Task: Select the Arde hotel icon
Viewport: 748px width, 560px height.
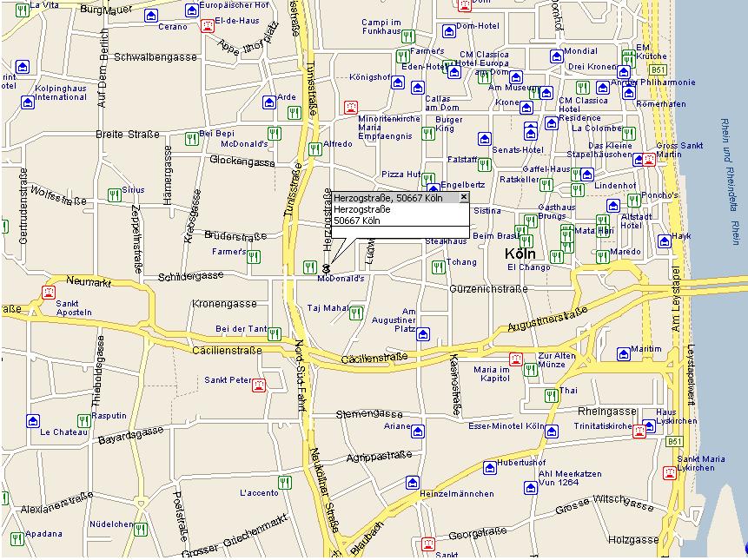Action: coord(269,102)
